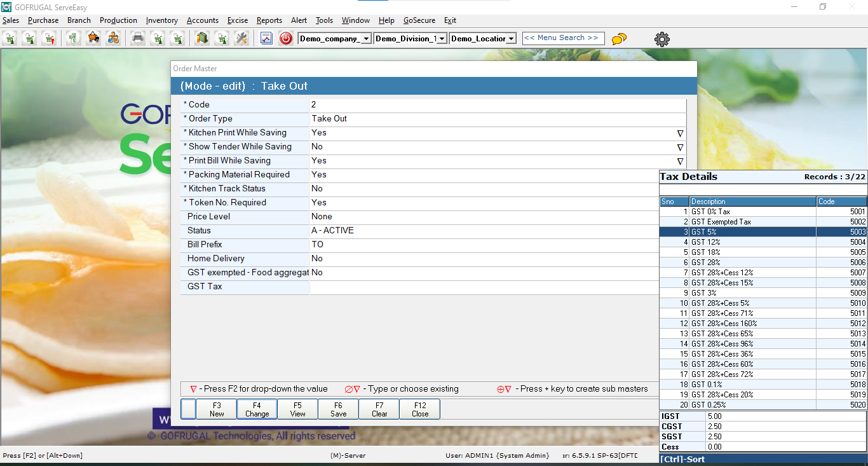The width and height of the screenshot is (868, 466).
Task: Open the Demo_company combo box
Action: click(365, 39)
